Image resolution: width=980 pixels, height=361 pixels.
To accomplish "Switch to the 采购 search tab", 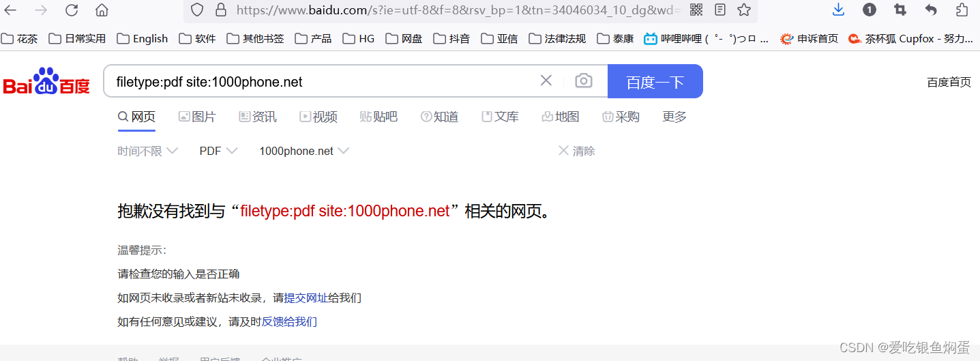I will (x=621, y=117).
